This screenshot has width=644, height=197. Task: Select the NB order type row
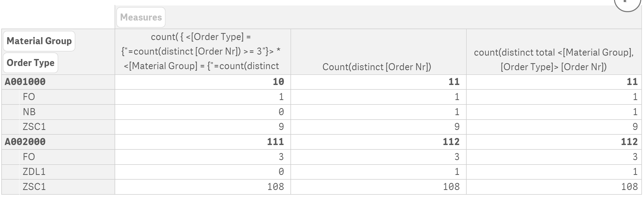29,112
